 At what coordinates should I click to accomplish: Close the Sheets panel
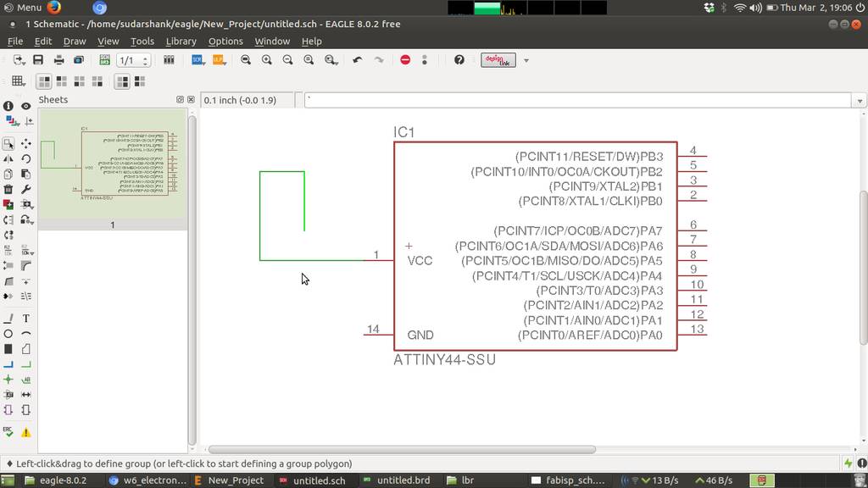[191, 100]
